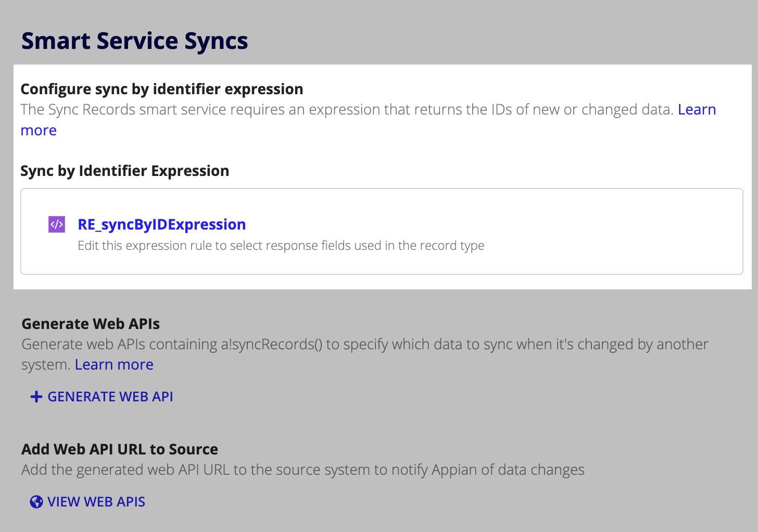Open the RE_syncByIDExpression rule link
Image resolution: width=758 pixels, height=532 pixels.
click(161, 224)
